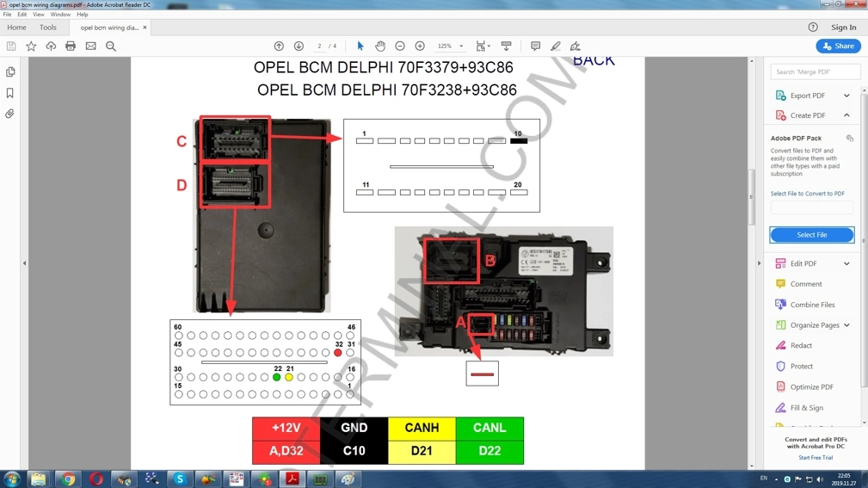Open help via question mark icon

pyautogui.click(x=813, y=28)
